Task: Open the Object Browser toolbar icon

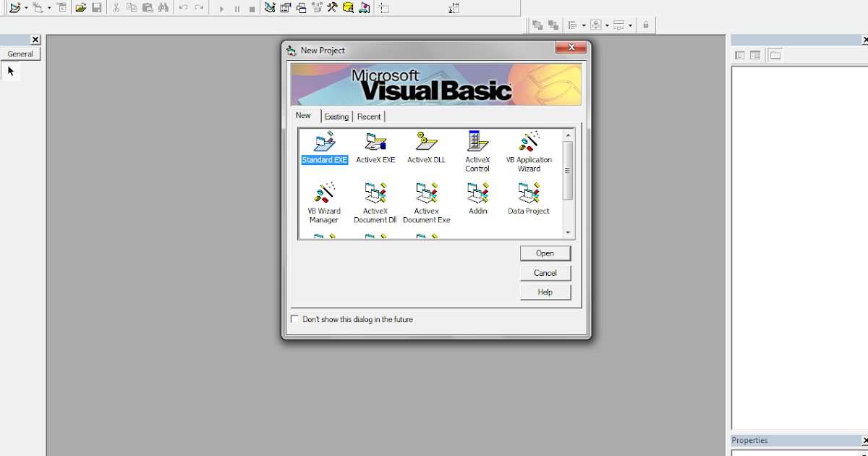Action: click(x=317, y=8)
